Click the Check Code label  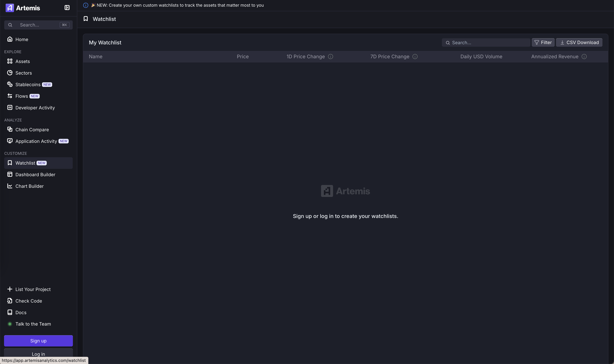pos(29,301)
